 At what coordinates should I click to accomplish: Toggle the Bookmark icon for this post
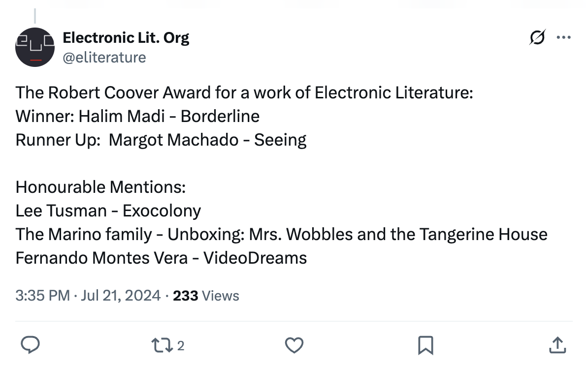pyautogui.click(x=425, y=345)
